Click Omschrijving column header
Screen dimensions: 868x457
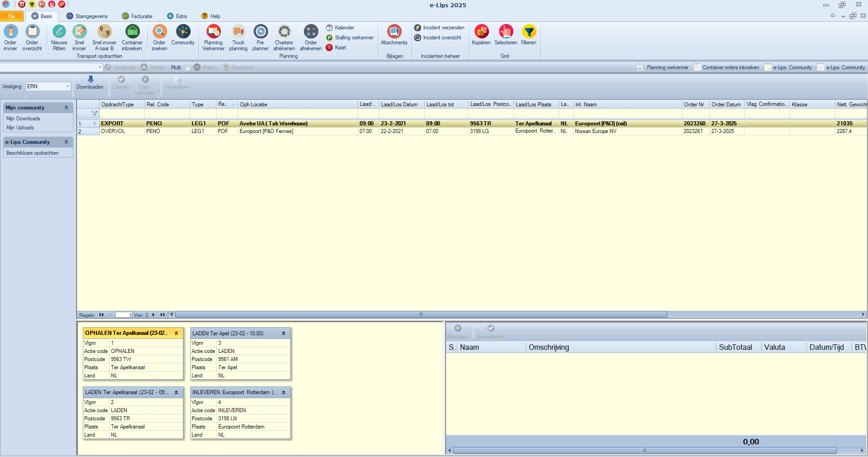[x=621, y=348]
